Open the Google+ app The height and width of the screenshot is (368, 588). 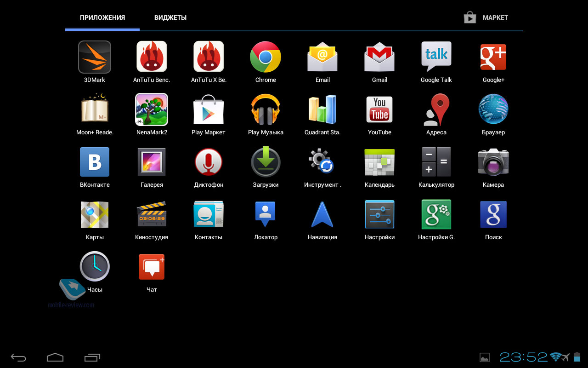[493, 57]
